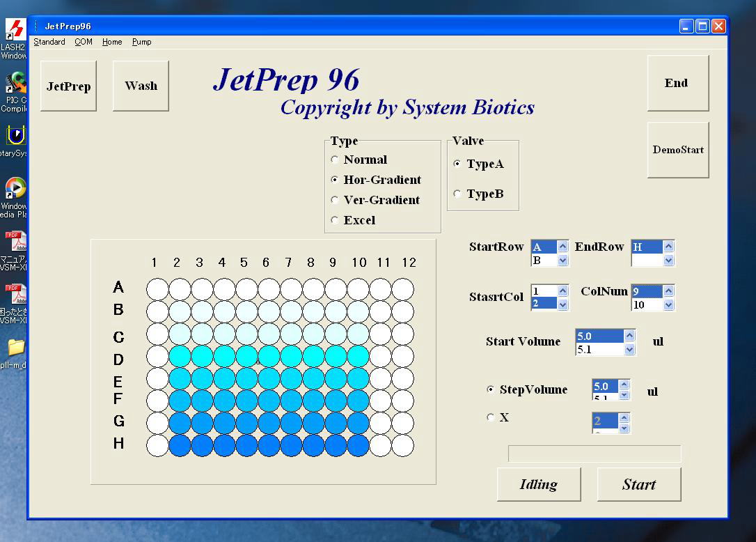
Task: Click well B5 on the plate
Action: (247, 312)
